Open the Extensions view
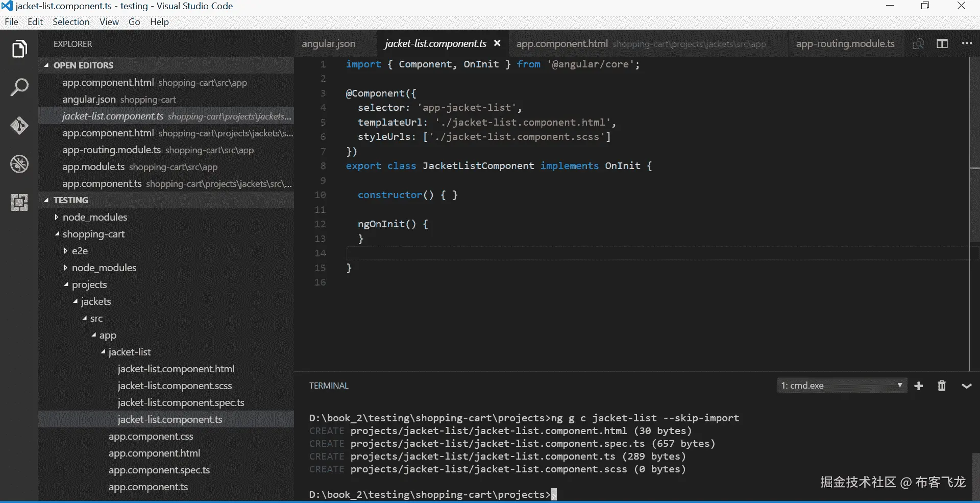Viewport: 980px width, 503px height. coord(19,203)
